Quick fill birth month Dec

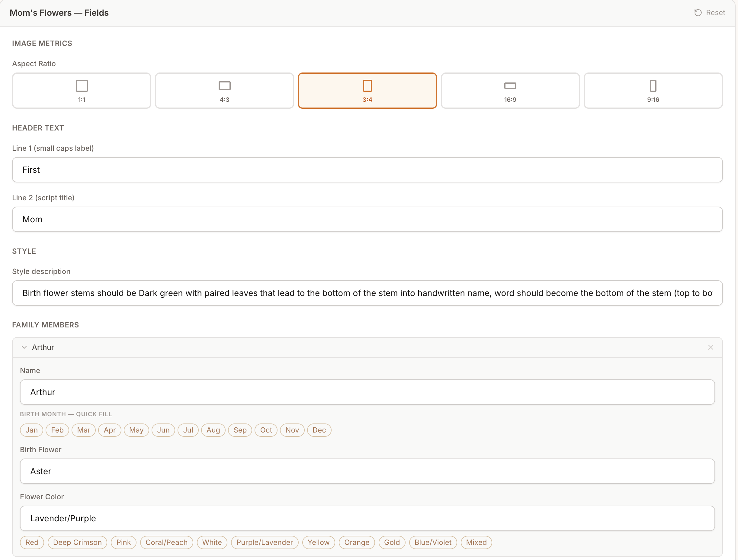click(x=319, y=430)
